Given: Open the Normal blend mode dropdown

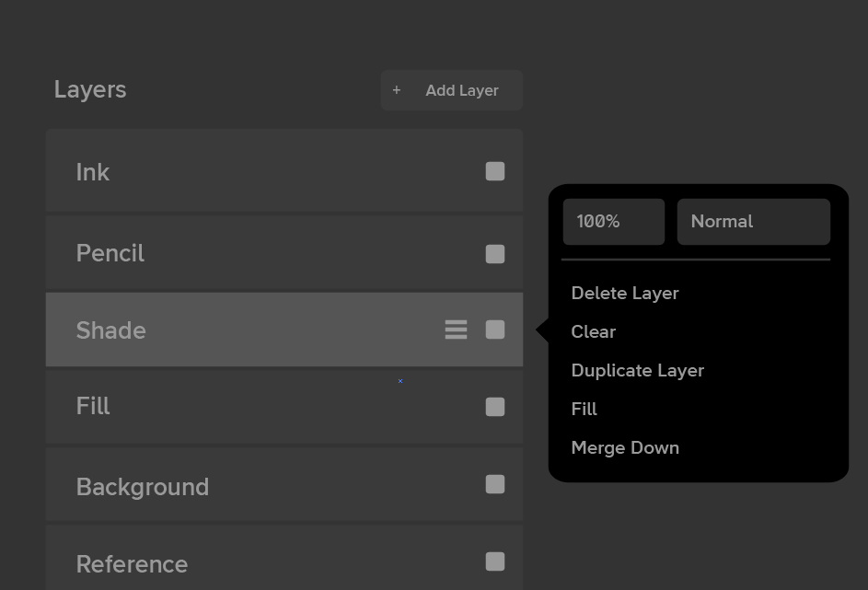Looking at the screenshot, I should 754,222.
